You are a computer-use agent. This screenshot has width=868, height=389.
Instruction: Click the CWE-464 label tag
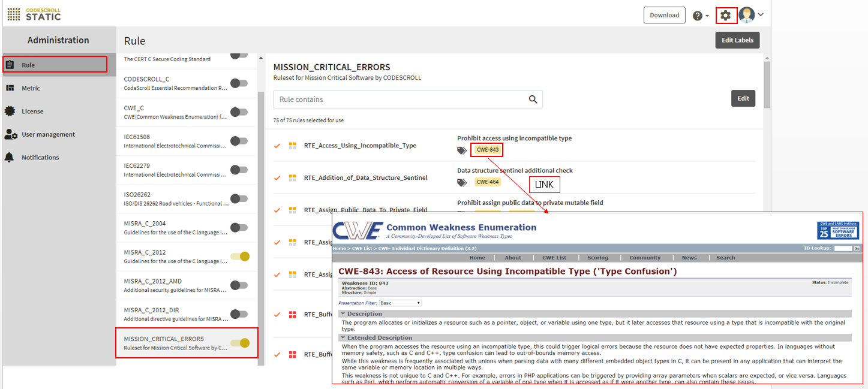(487, 182)
